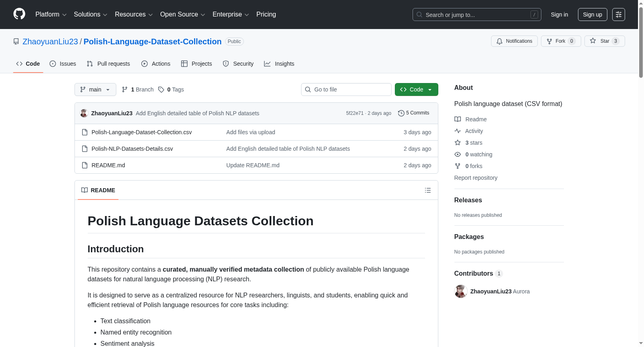Viewport: 644px width, 347px height.
Task: Click the bell icon on Notifications
Action: point(500,41)
